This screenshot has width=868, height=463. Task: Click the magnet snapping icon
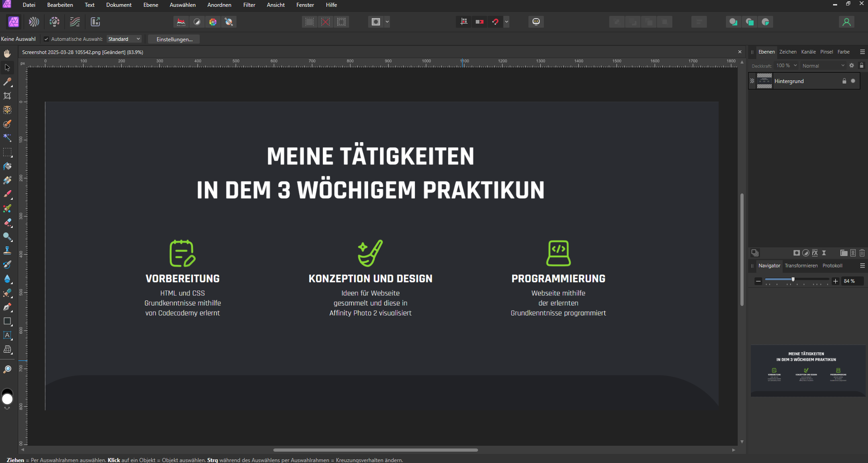(495, 22)
